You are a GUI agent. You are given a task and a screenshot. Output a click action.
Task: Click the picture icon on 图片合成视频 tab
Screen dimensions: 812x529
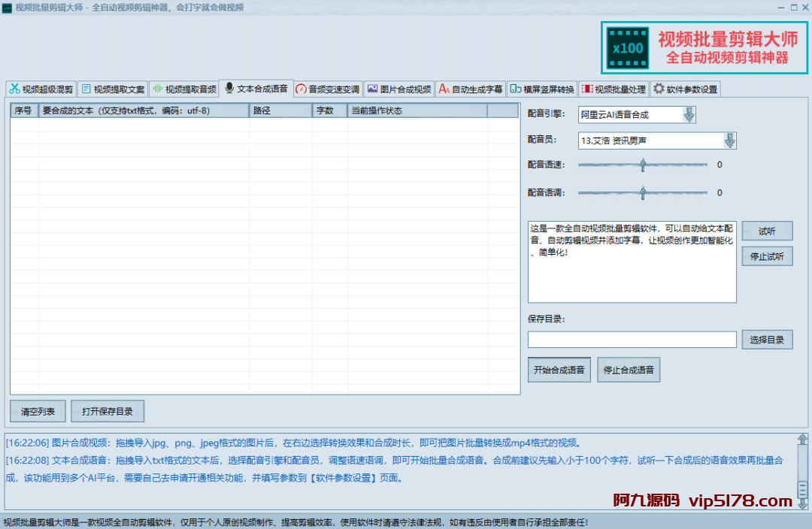pos(372,89)
